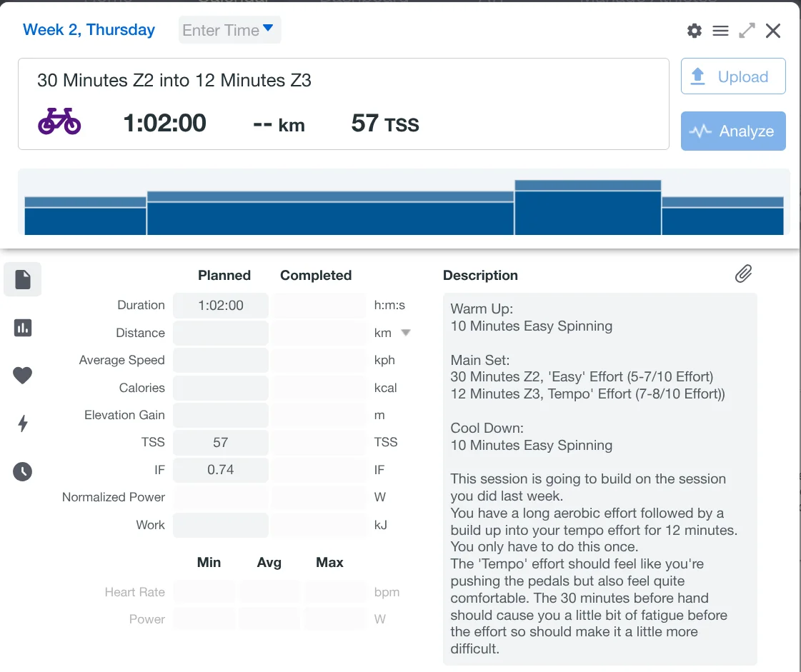Click the Analyze button
The height and width of the screenshot is (672, 801).
click(733, 131)
